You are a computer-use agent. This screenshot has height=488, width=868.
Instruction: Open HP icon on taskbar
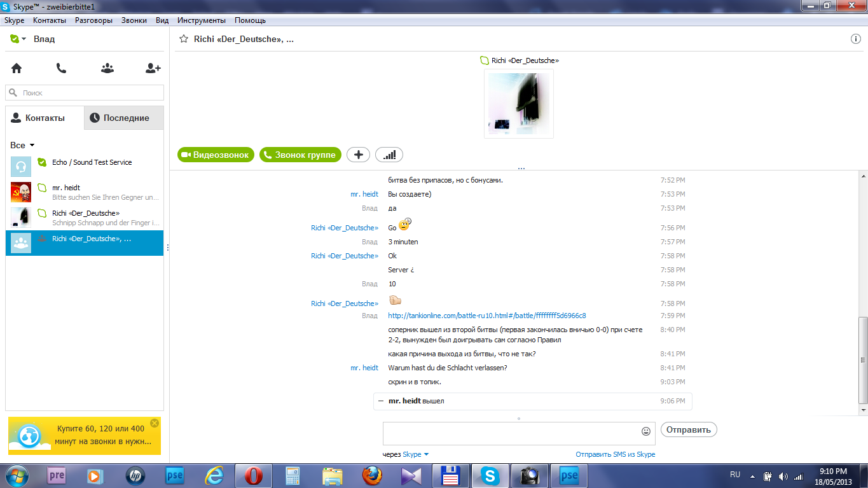(x=135, y=475)
